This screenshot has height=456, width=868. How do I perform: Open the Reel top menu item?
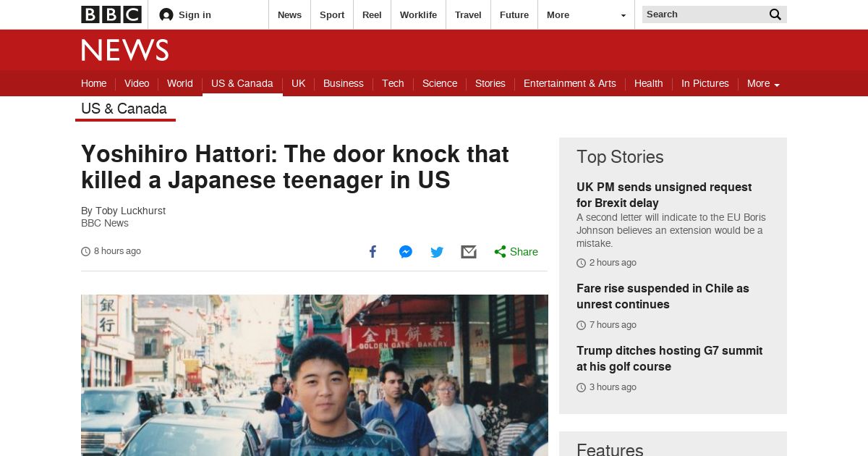tap(372, 14)
